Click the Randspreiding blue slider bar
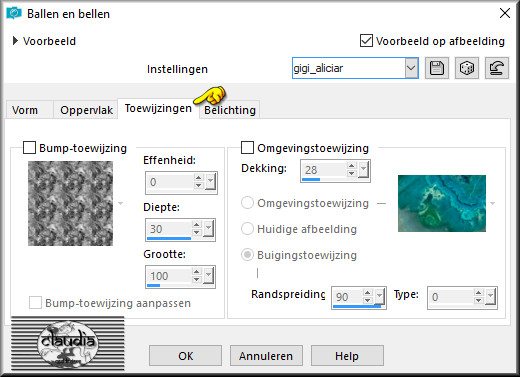The width and height of the screenshot is (520, 377). [x=357, y=306]
